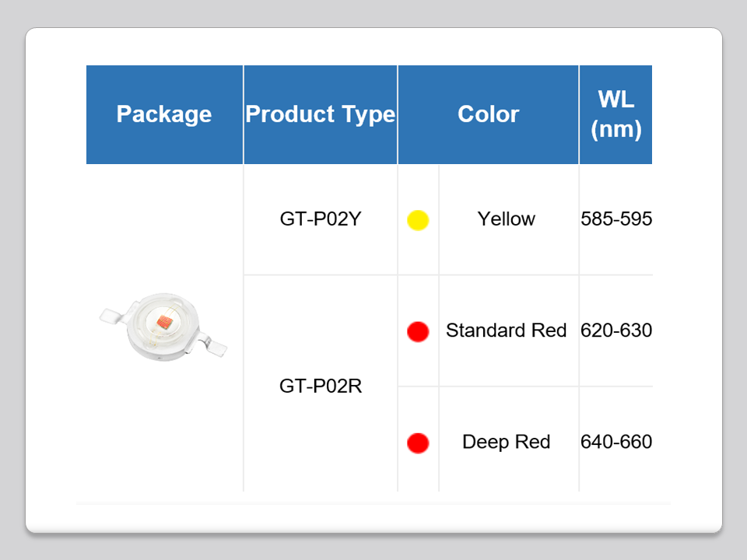Click the Yellow color label
This screenshot has width=747, height=560.
(x=507, y=219)
